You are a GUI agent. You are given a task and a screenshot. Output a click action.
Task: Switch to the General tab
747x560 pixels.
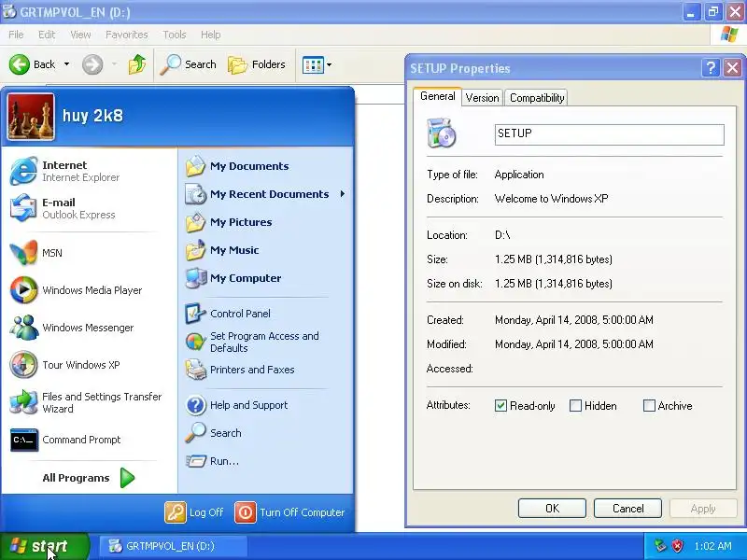pyautogui.click(x=437, y=96)
